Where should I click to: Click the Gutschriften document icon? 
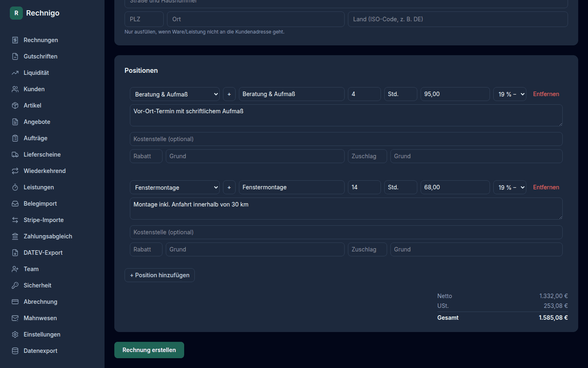pyautogui.click(x=15, y=56)
